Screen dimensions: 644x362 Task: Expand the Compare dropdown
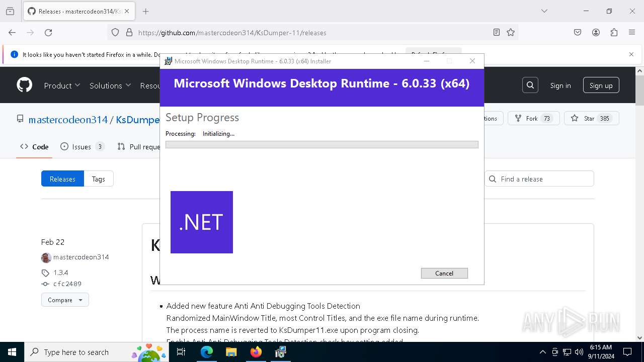pyautogui.click(x=65, y=300)
